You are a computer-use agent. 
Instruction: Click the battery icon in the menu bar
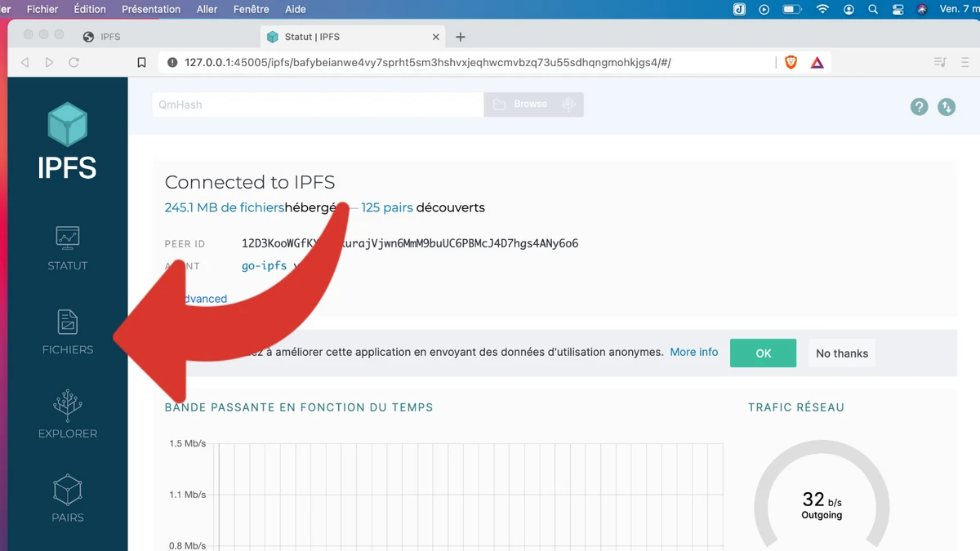(x=792, y=9)
